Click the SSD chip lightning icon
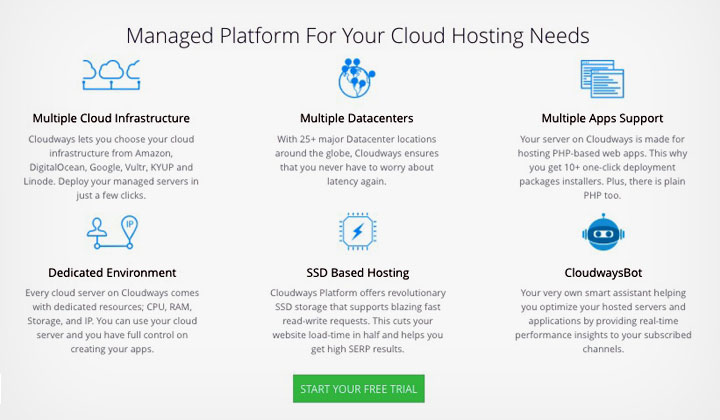This screenshot has height=420, width=720. pos(357,231)
